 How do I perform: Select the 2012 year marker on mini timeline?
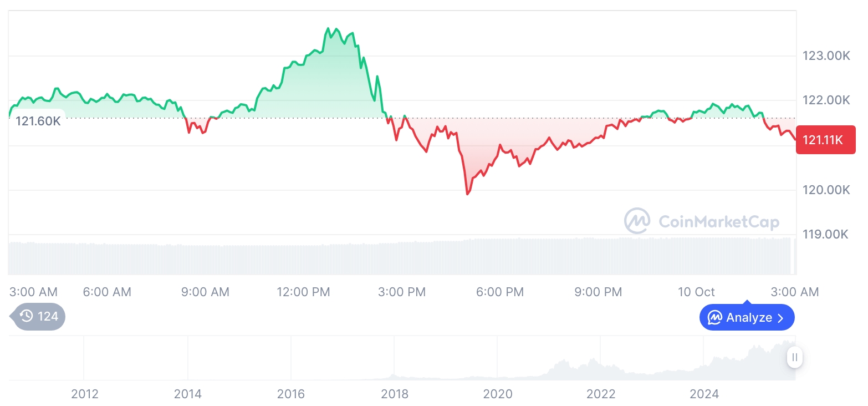(x=84, y=394)
